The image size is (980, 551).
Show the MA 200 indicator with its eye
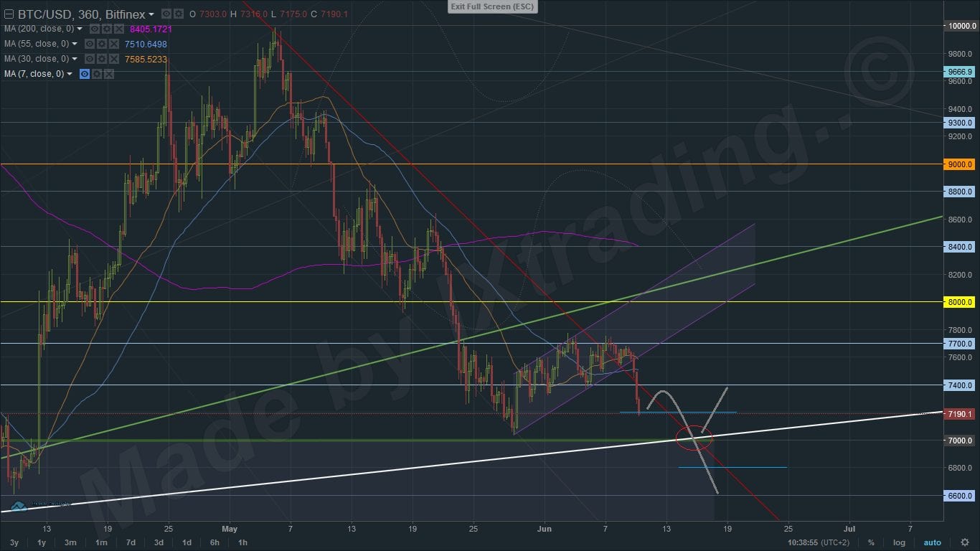point(94,29)
